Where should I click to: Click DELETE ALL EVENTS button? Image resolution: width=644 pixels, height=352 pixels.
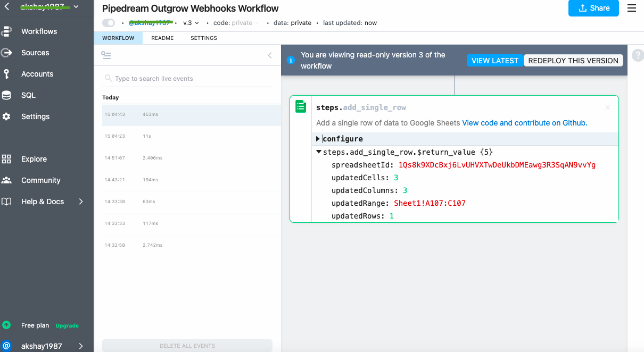coord(187,346)
